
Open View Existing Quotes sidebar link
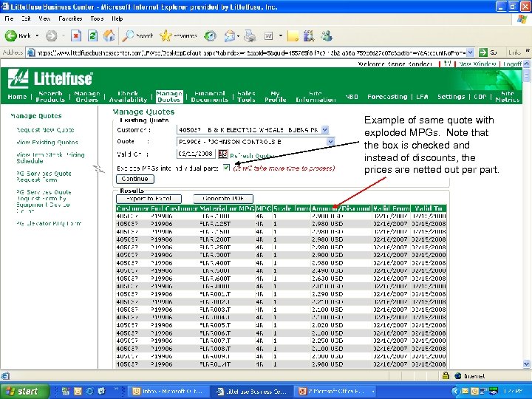47,142
